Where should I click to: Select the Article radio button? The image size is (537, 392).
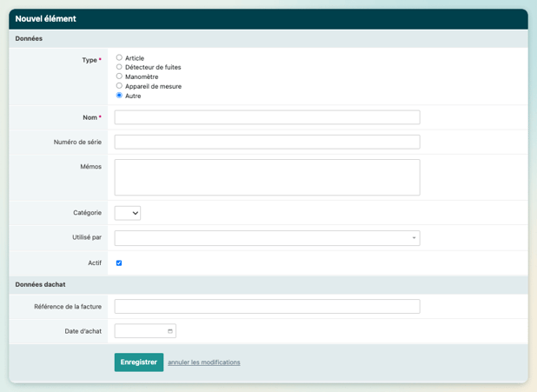119,57
